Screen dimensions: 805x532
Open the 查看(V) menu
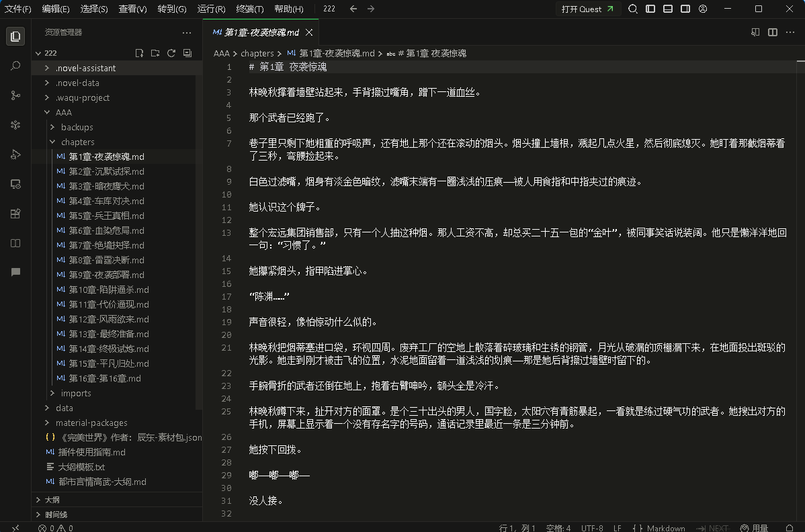132,9
